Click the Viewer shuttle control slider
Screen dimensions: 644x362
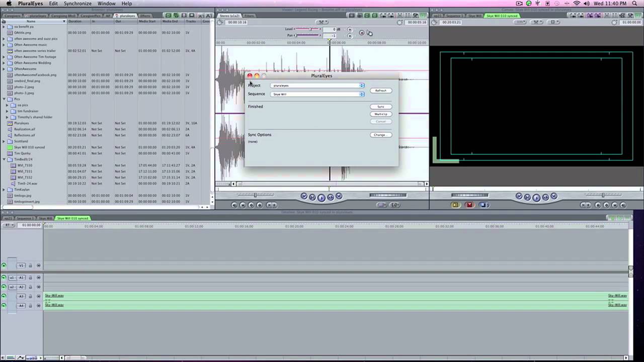pyautogui.click(x=255, y=195)
